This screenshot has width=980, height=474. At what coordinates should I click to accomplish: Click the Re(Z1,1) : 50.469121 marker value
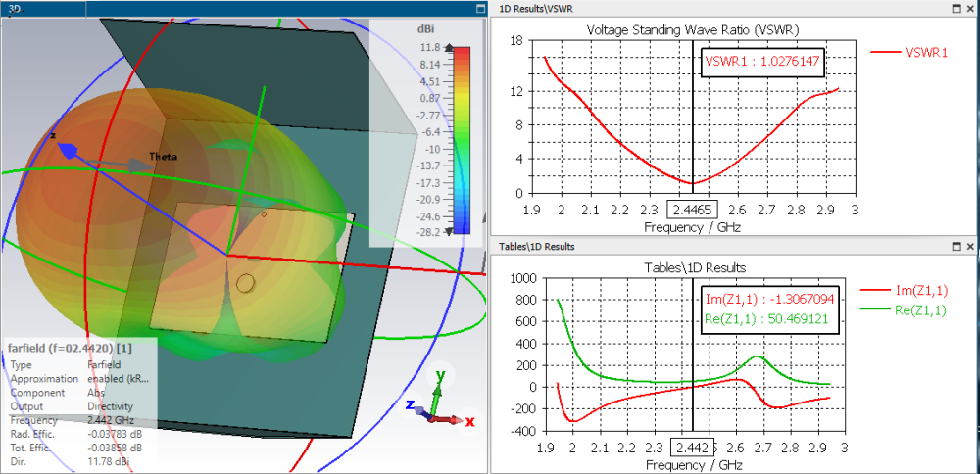click(x=766, y=318)
